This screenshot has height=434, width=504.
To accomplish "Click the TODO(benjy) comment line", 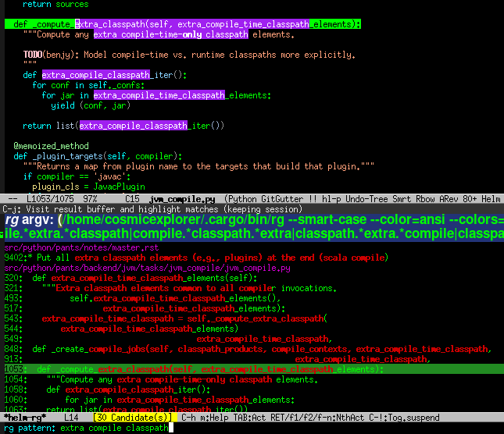I will click(189, 55).
